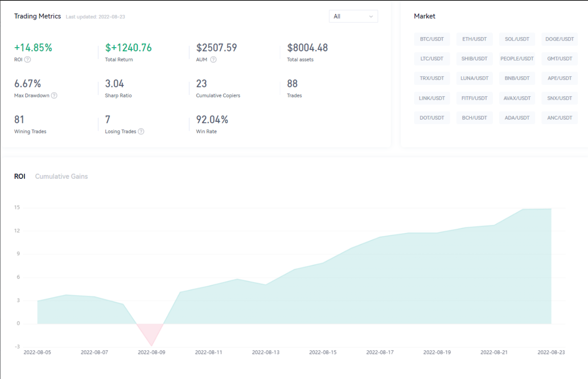This screenshot has height=379, width=588.
Task: Click the 2022-08-15 date label on chart axis
Action: [x=323, y=352]
